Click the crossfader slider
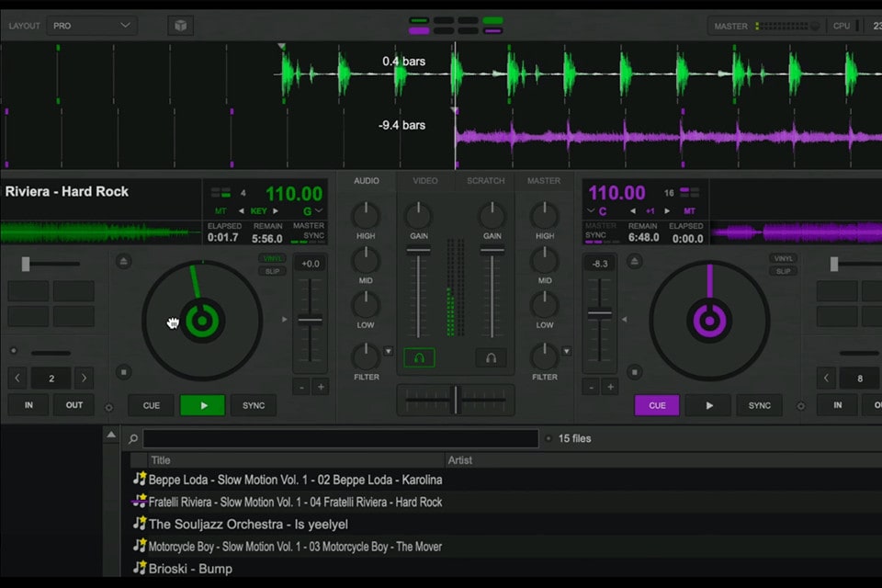This screenshot has height=588, width=882. click(456, 400)
